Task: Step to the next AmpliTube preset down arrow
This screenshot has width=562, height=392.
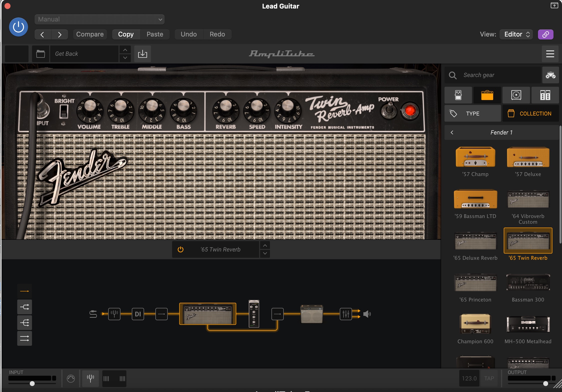Action: (x=125, y=58)
